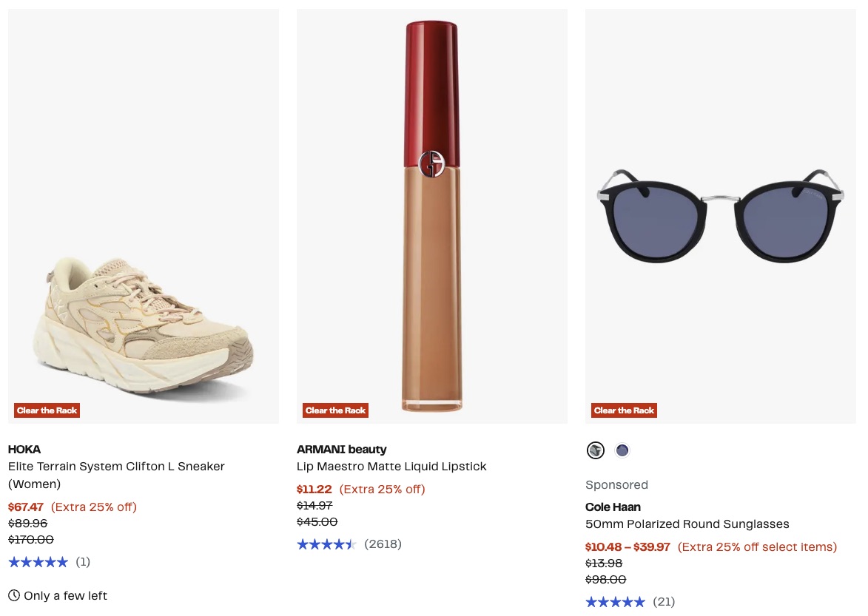
Task: Select the navy color swatch on the sunglasses
Action: [622, 450]
